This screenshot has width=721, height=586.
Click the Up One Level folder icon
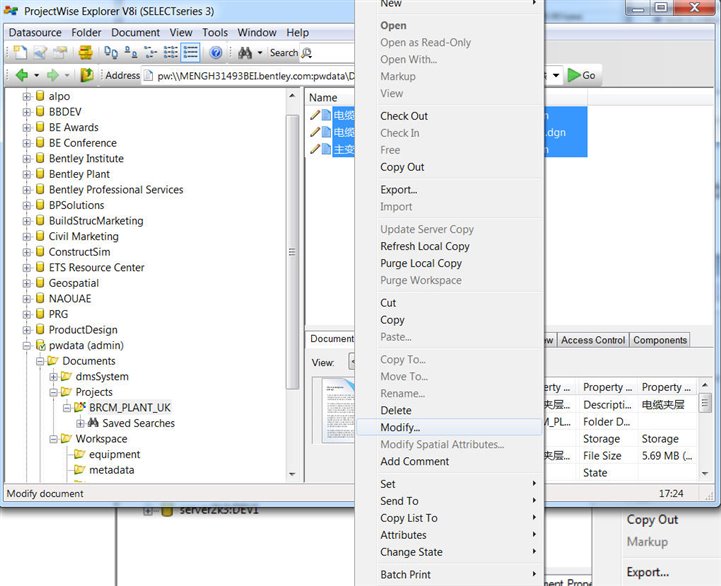(x=87, y=75)
